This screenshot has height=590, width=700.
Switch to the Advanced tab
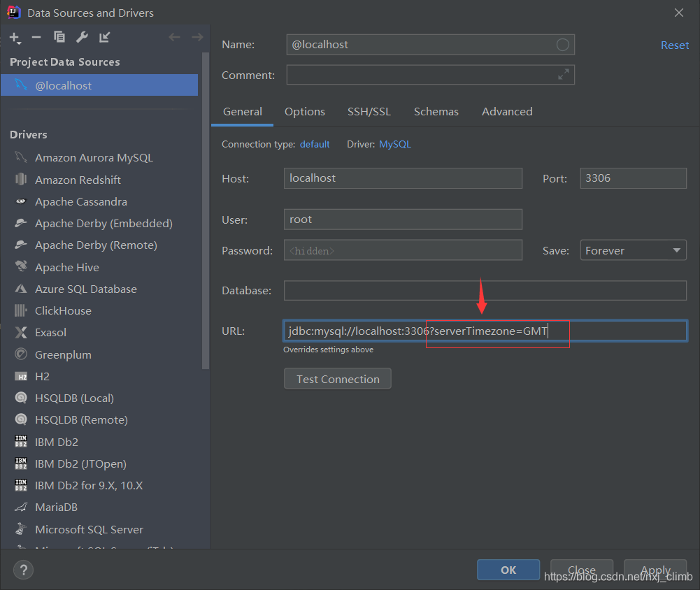pyautogui.click(x=507, y=112)
